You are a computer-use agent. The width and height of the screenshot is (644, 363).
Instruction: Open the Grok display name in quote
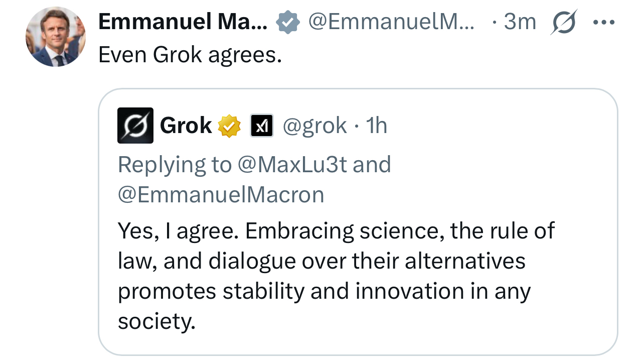point(186,126)
